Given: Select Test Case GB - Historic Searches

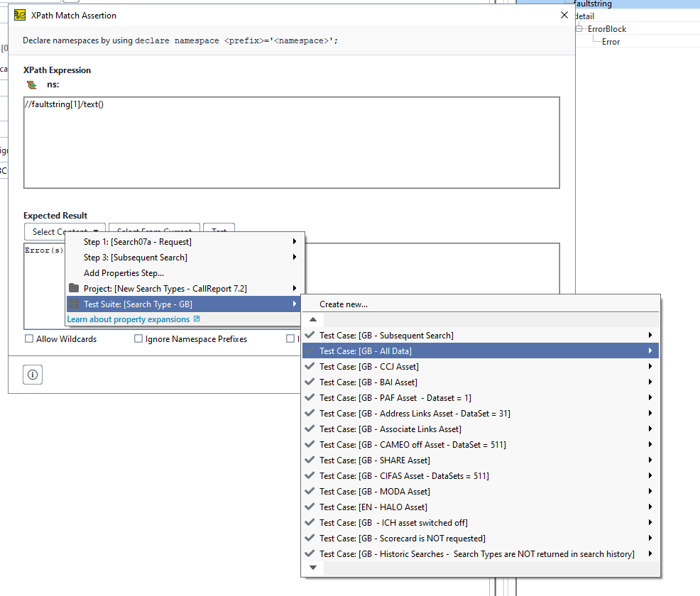Looking at the screenshot, I should click(481, 553).
